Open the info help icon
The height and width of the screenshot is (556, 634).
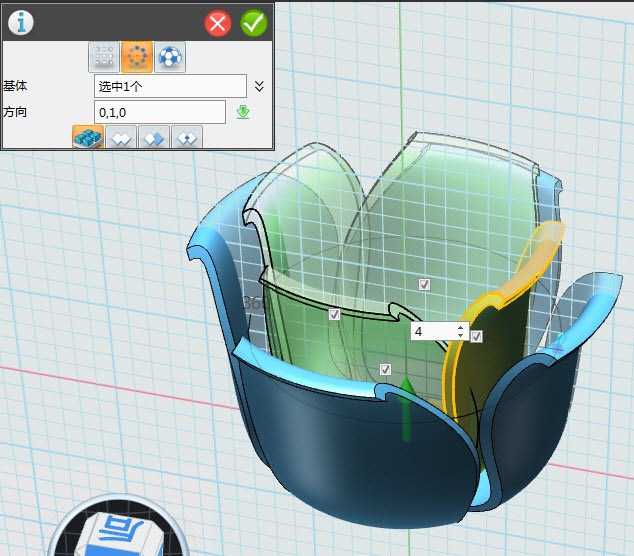20,22
